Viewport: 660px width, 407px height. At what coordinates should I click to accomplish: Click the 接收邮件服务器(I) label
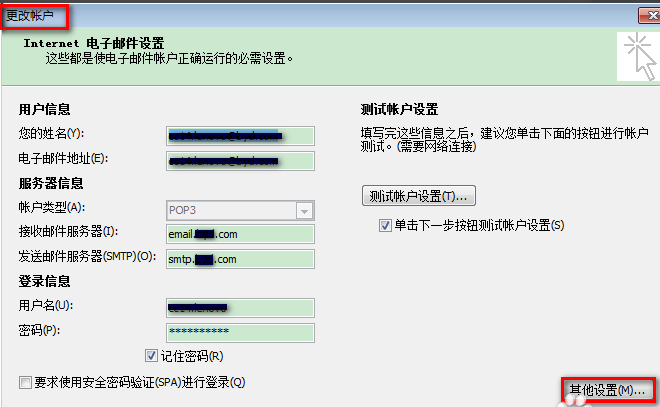tap(68, 234)
